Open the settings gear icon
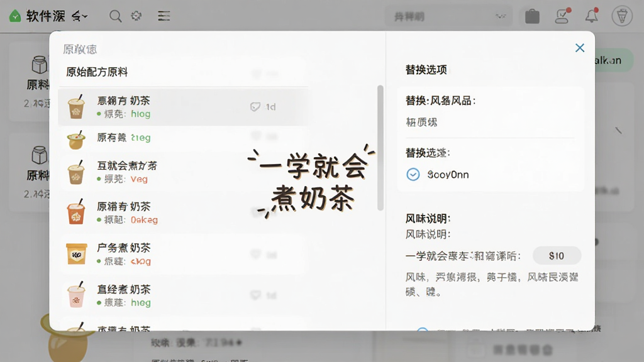This screenshot has width=644, height=362. [x=136, y=16]
